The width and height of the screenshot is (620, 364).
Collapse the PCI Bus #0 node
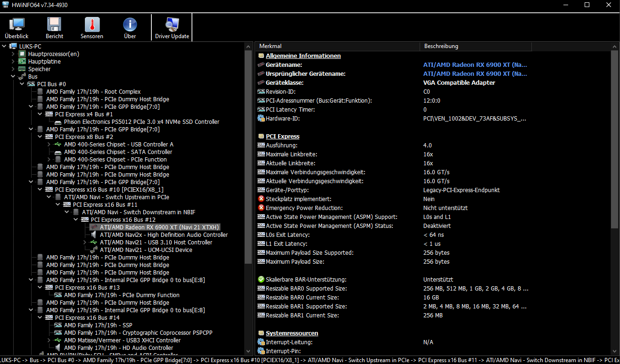click(x=22, y=84)
